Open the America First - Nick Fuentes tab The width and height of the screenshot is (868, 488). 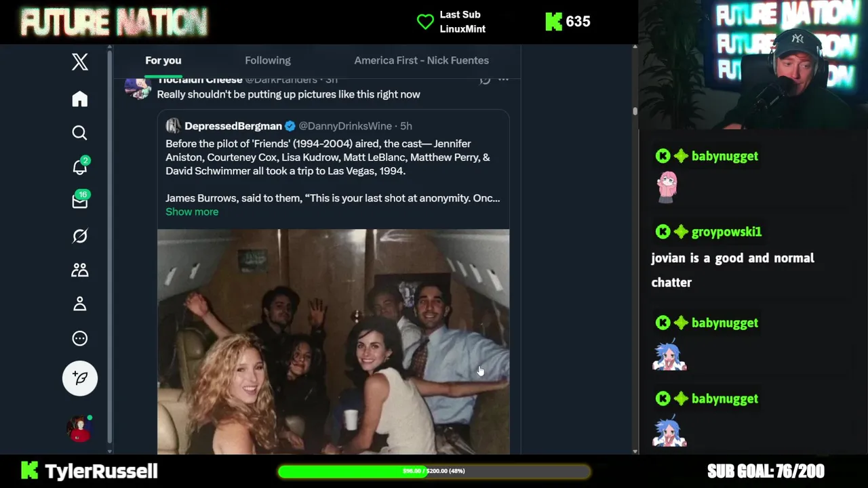pos(421,60)
